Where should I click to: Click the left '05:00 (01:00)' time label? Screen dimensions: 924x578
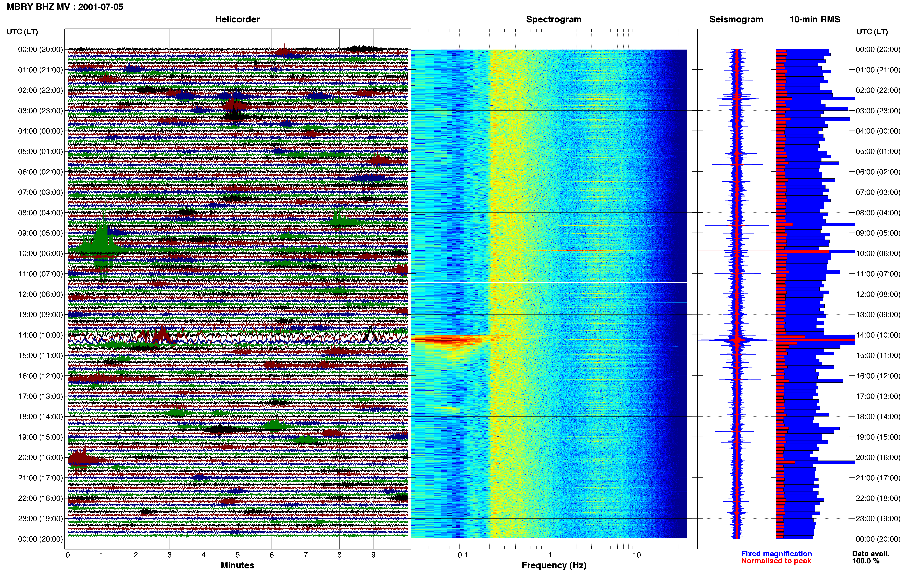point(41,151)
